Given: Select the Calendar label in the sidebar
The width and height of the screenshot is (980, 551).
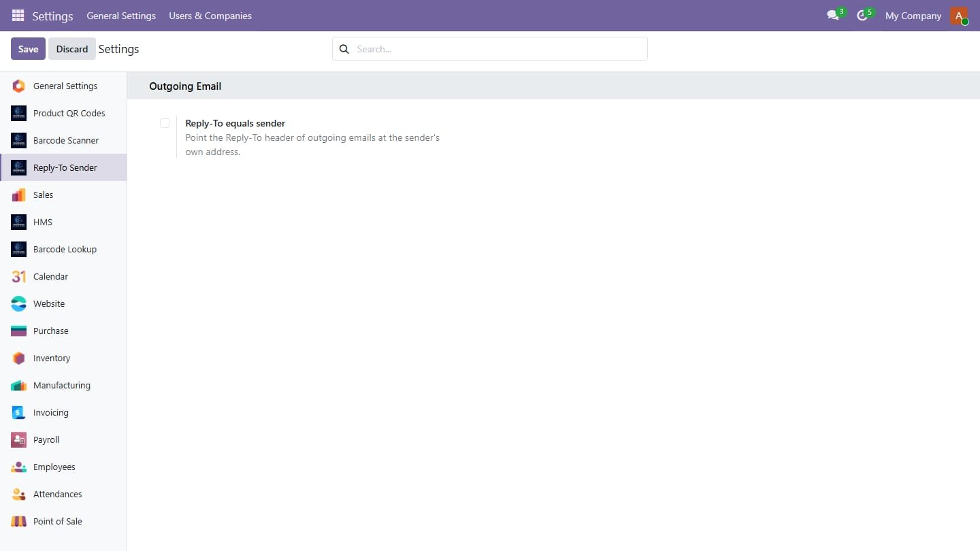Looking at the screenshot, I should pyautogui.click(x=51, y=277).
